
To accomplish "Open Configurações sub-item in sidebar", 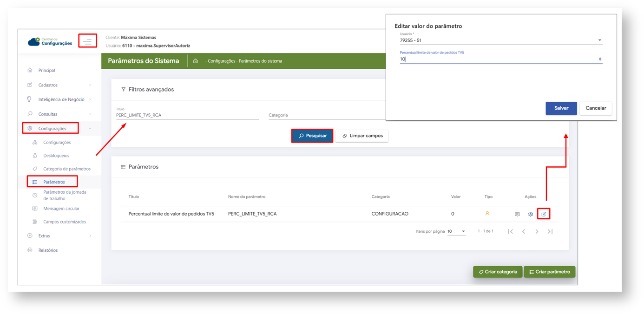I will (57, 143).
